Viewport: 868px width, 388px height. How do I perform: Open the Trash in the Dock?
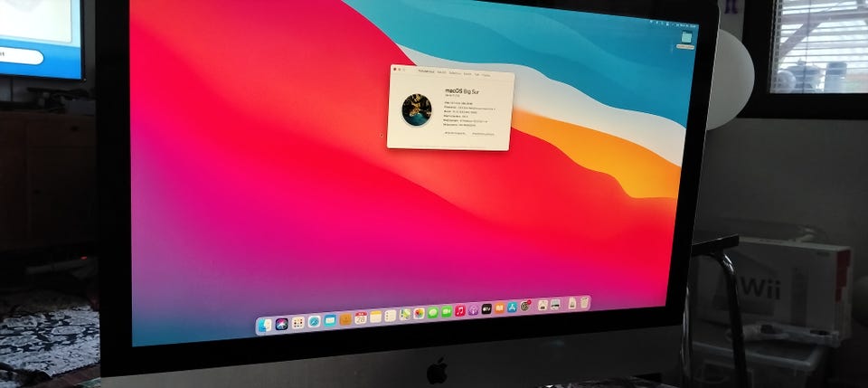[x=584, y=302]
